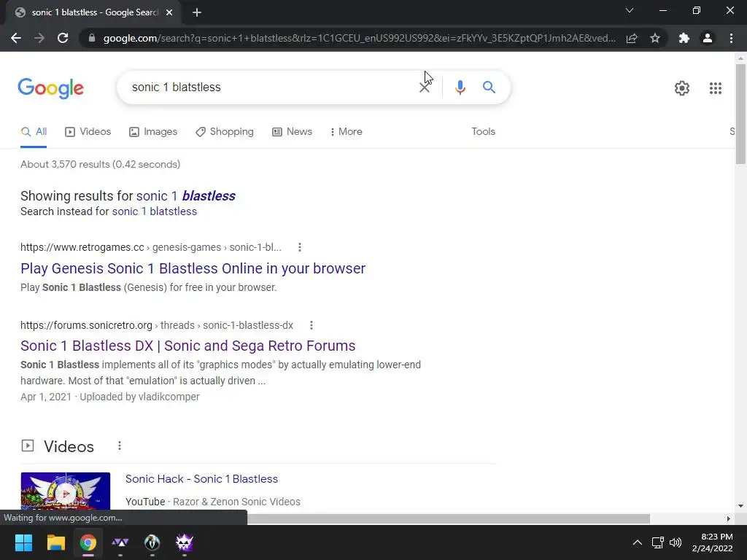Click the horizontal scrollbar

(x=448, y=518)
